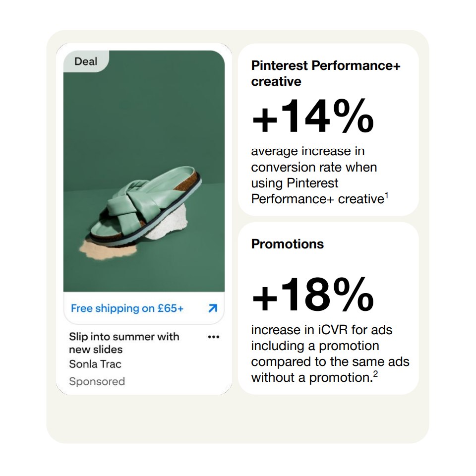The height and width of the screenshot is (476, 476).
Task: Click the 'increase in iCVR for ads' description
Action: point(322,330)
